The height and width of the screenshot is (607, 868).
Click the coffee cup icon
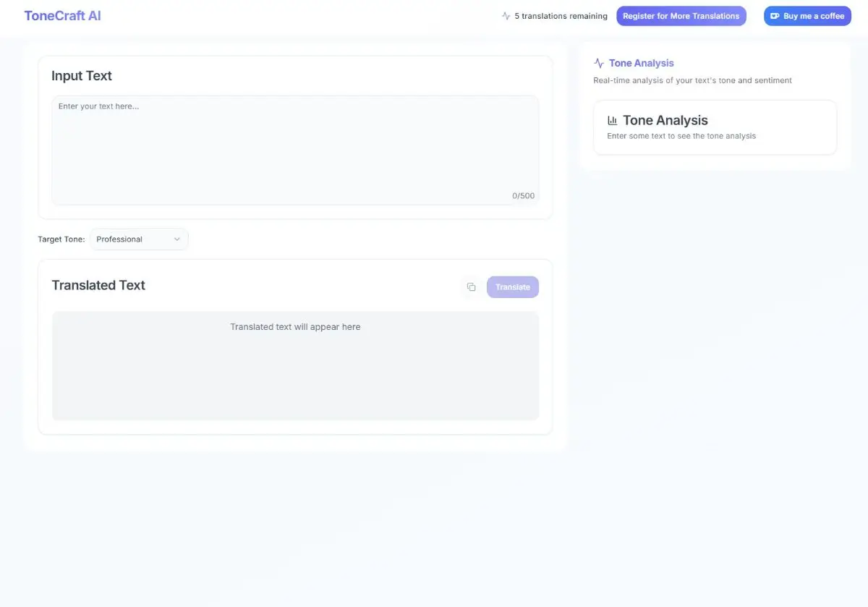pyautogui.click(x=775, y=16)
